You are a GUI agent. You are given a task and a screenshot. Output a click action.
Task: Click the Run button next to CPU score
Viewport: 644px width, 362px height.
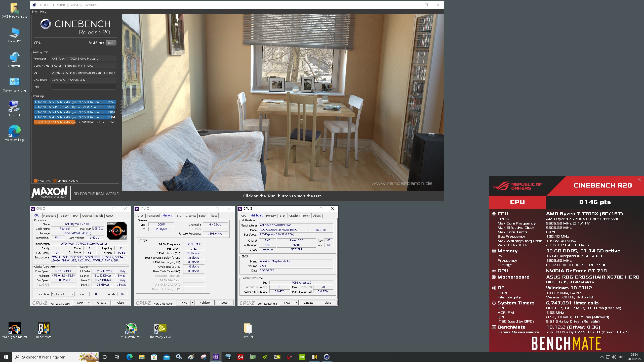(x=111, y=43)
